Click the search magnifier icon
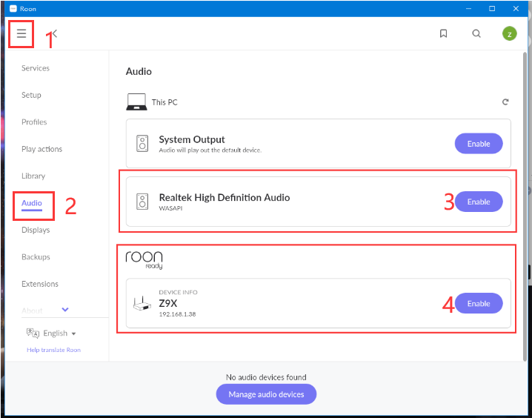 (476, 33)
